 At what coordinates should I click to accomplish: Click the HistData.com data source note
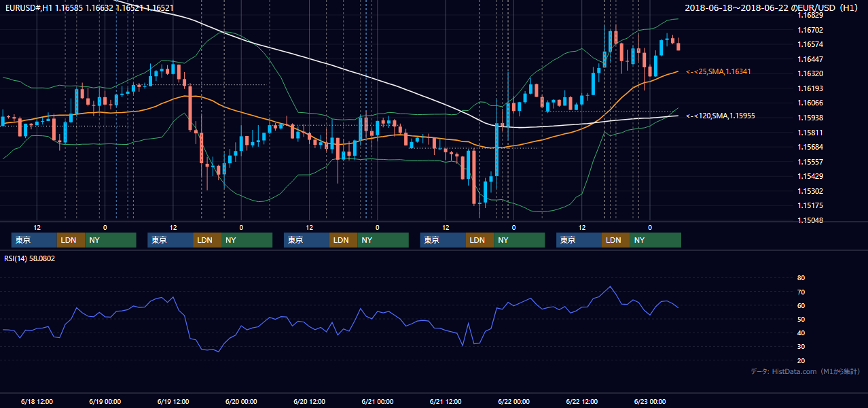[x=806, y=371]
